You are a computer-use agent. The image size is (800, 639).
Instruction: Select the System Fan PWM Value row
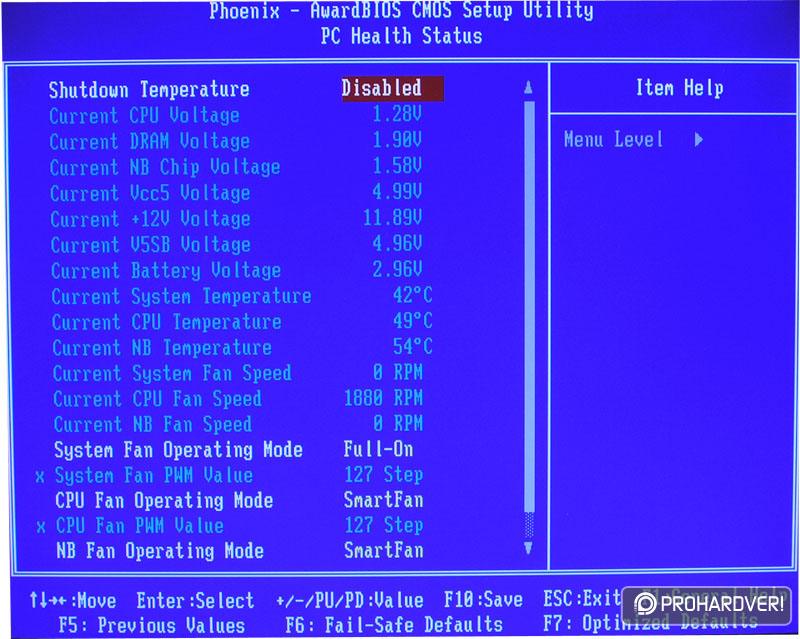(229, 475)
